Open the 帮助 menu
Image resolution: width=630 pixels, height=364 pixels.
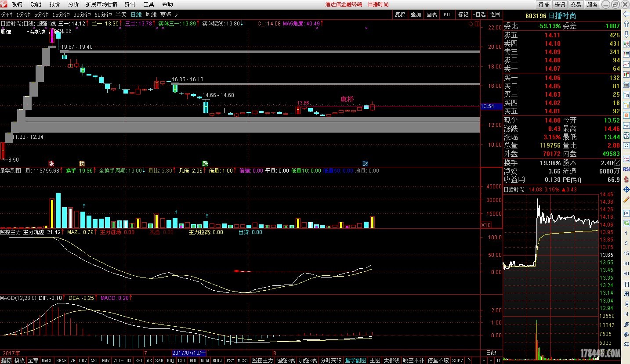click(x=168, y=4)
